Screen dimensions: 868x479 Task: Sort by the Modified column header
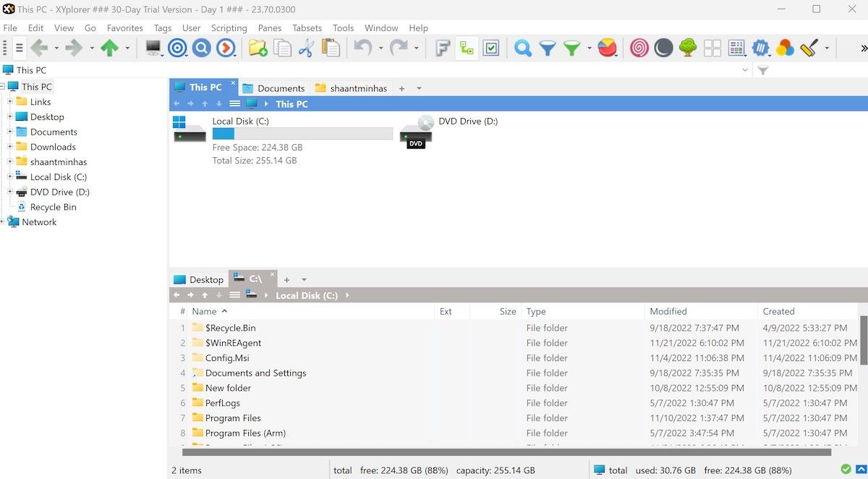(x=668, y=311)
